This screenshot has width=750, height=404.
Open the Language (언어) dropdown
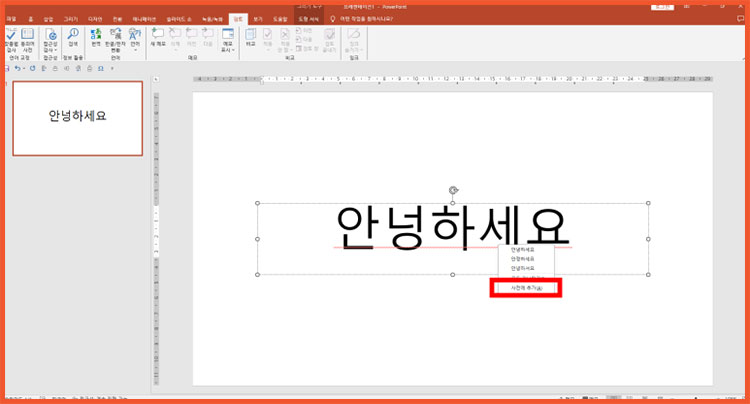(135, 40)
